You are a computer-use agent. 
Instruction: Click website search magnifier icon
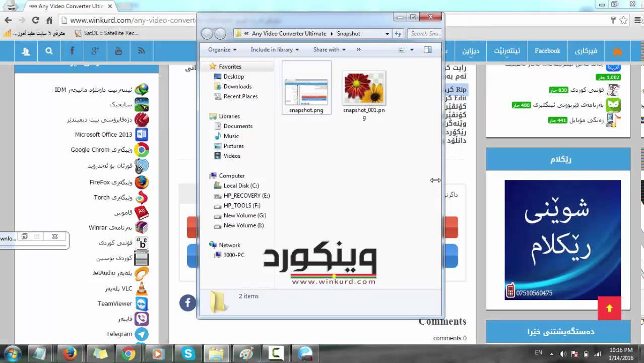click(x=49, y=51)
